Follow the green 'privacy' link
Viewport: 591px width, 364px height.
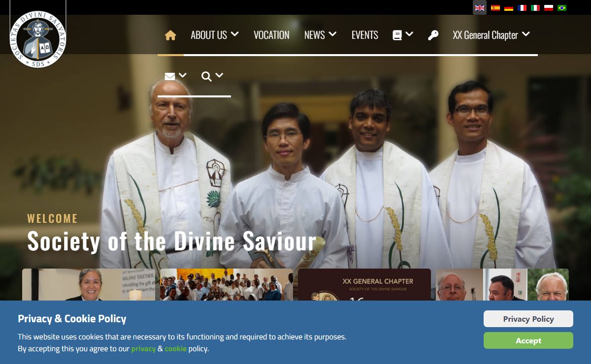click(143, 349)
